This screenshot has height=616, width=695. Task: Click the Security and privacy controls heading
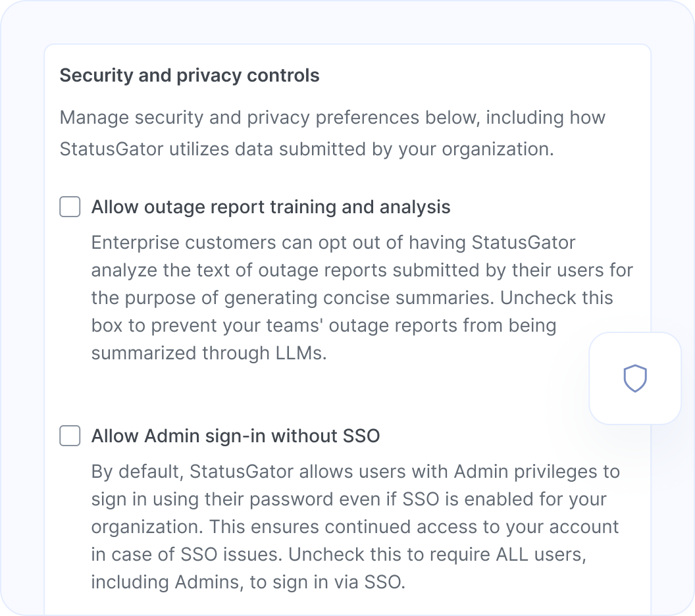click(x=189, y=75)
